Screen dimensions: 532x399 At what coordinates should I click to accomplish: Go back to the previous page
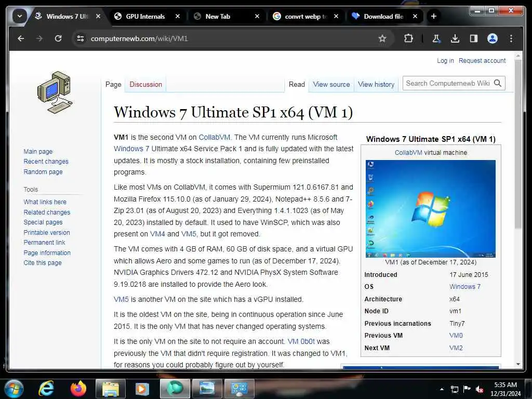click(21, 38)
